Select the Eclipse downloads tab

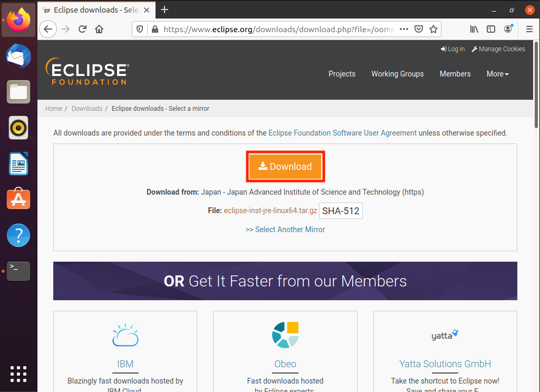pos(97,10)
